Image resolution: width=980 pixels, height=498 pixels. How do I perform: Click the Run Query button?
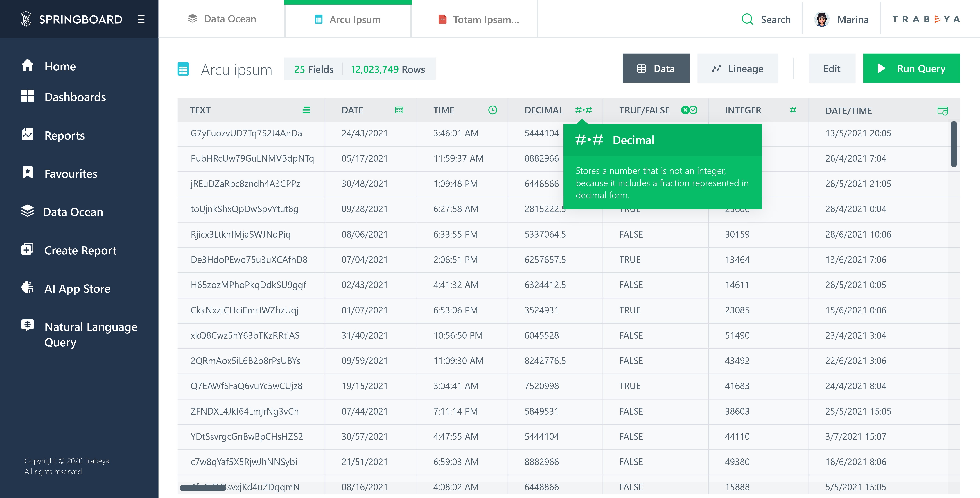(x=911, y=68)
